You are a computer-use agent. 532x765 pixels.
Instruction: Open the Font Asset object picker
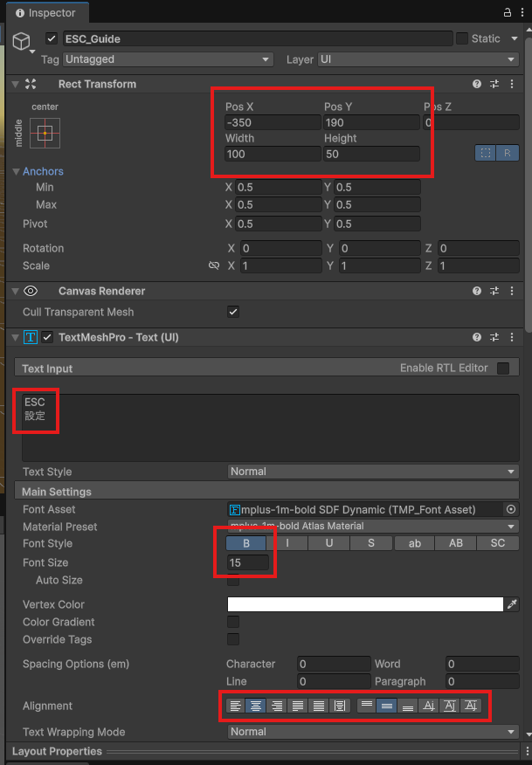[511, 509]
